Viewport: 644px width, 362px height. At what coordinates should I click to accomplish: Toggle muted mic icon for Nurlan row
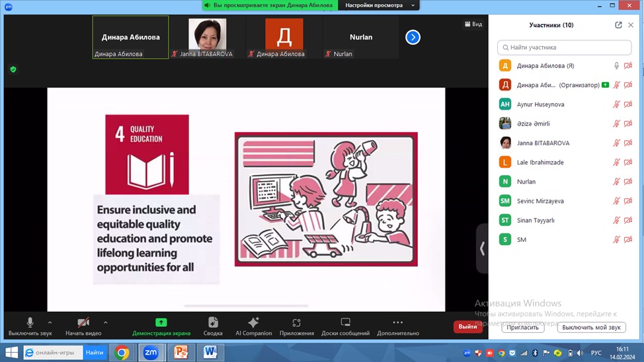(x=616, y=182)
